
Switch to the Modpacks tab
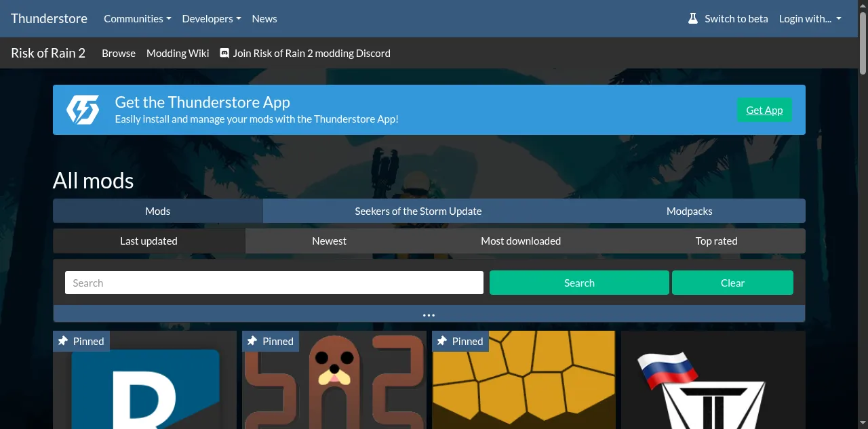(x=690, y=211)
